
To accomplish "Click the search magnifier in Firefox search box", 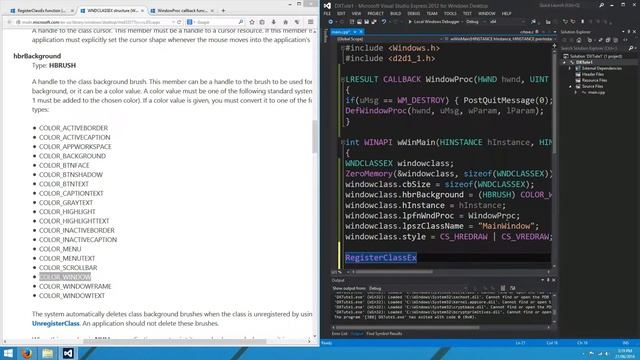I will point(240,22).
